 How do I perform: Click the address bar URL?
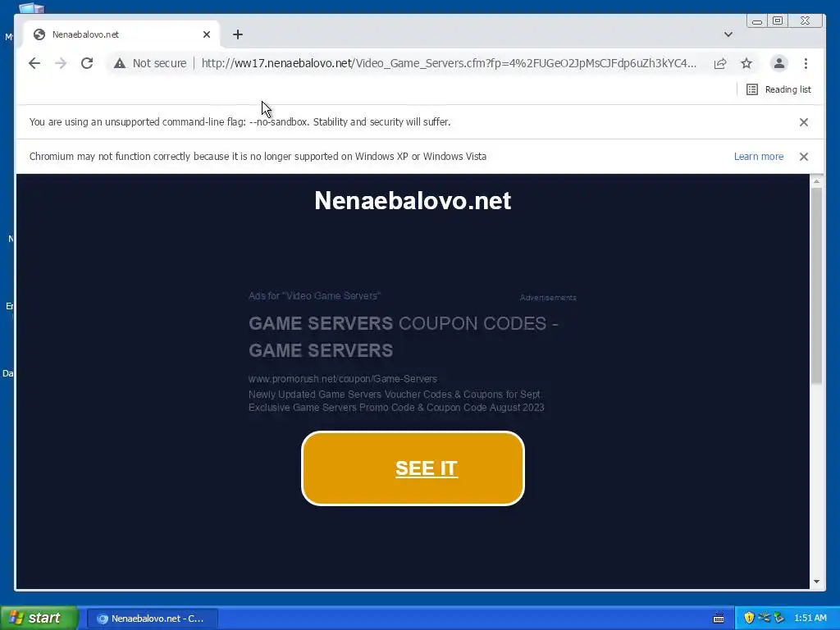[x=449, y=63]
